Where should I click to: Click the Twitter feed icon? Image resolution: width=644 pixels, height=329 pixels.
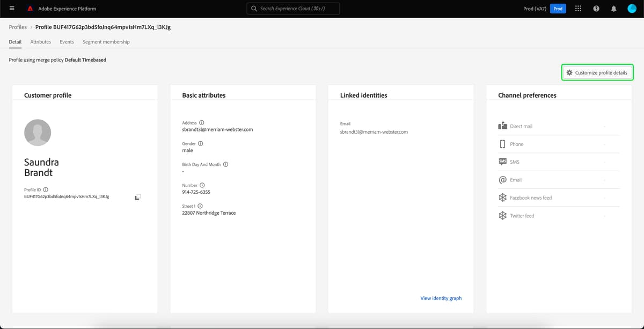click(503, 215)
